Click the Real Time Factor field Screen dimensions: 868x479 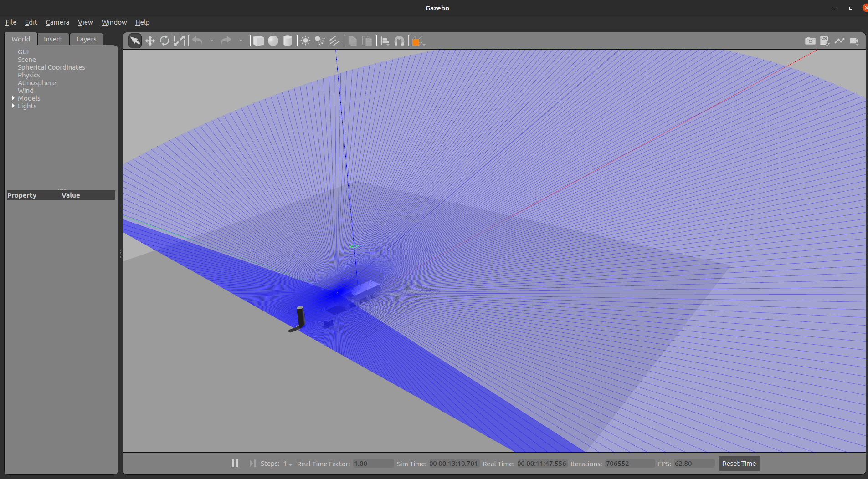tap(373, 464)
